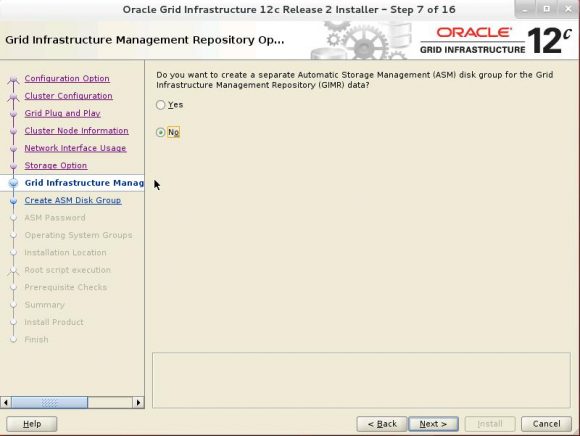Select the No radio button
The height and width of the screenshot is (436, 580).
pyautogui.click(x=160, y=132)
